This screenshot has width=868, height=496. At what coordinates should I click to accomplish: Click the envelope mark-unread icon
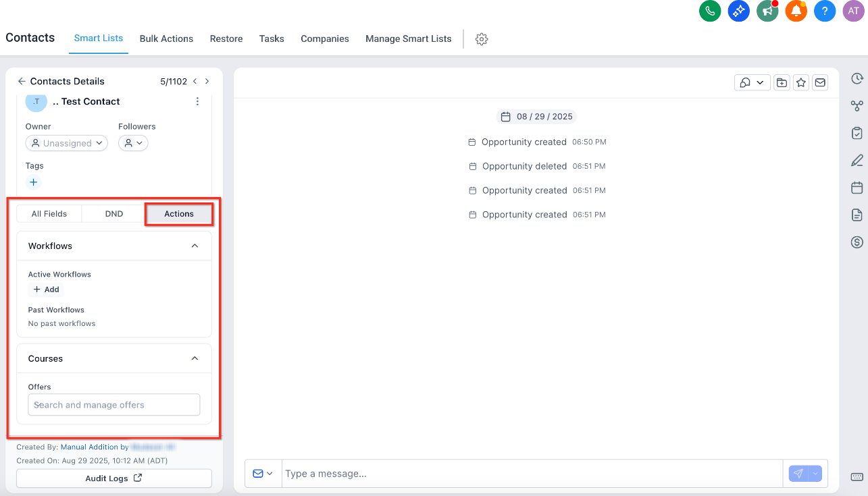(820, 82)
